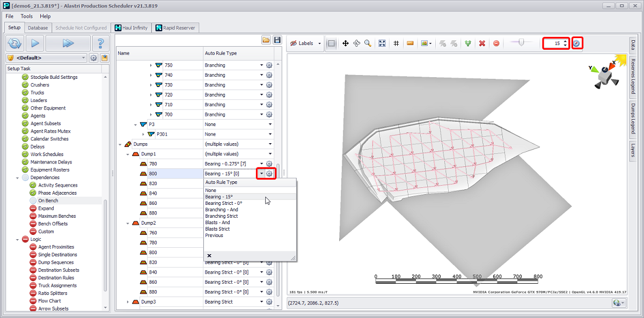
Task: Choose 'Branching Strict' from rule list
Action: [x=221, y=216]
